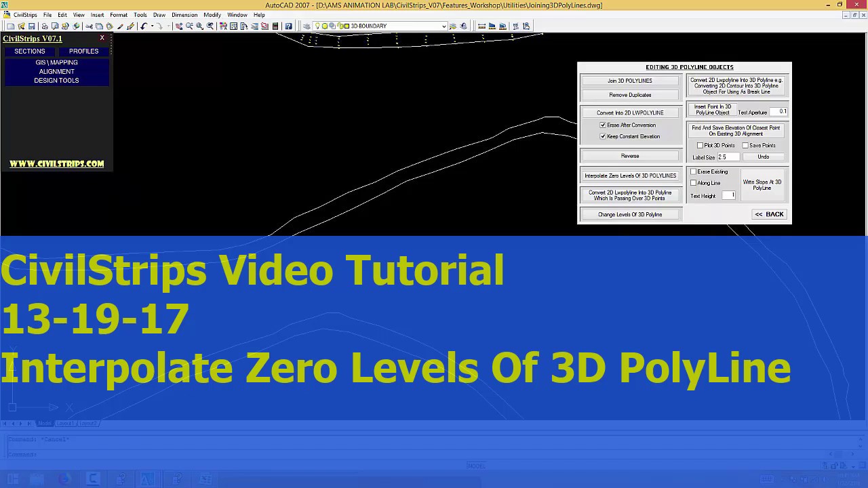Enable the Save Points checkbox
The height and width of the screenshot is (488, 868).
click(x=745, y=146)
